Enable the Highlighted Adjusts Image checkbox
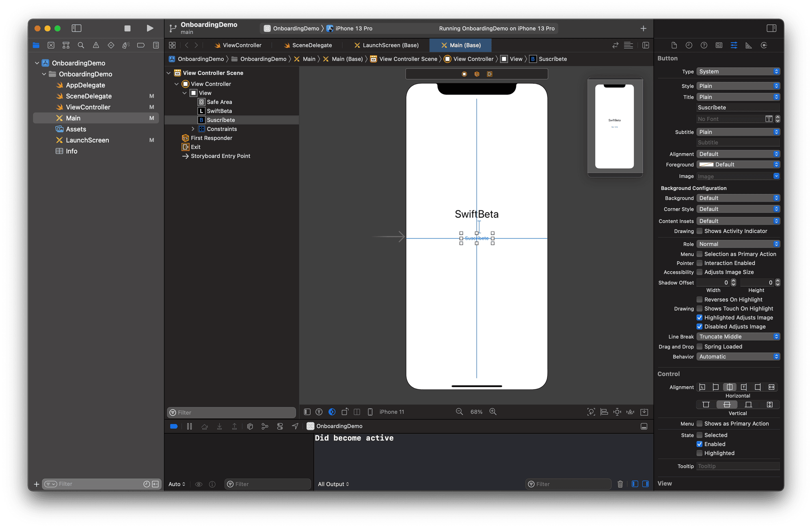Viewport: 812px width, 528px height. [x=701, y=317]
